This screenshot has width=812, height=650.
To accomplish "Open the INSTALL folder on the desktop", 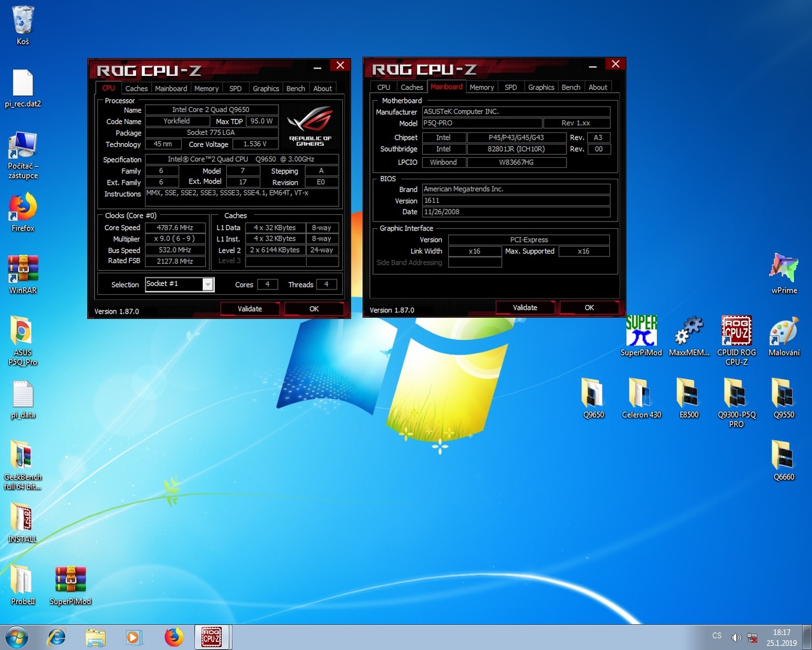I will click(23, 522).
